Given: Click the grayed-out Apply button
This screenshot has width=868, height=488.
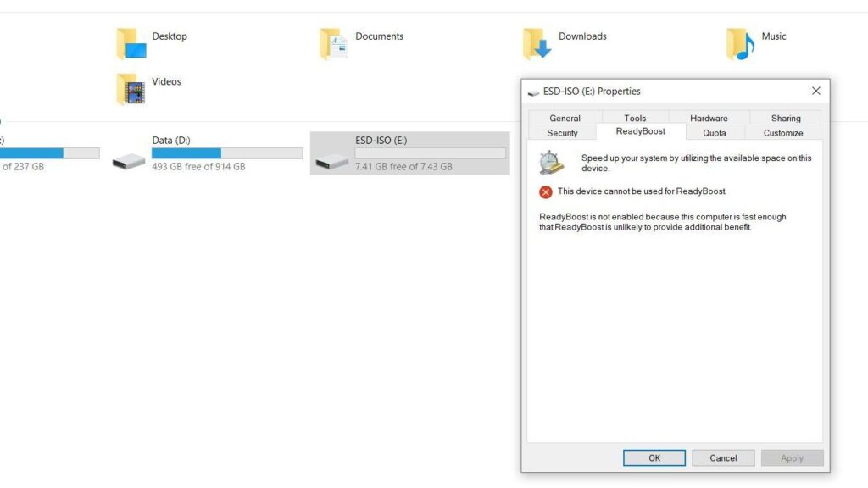Looking at the screenshot, I should [x=791, y=457].
